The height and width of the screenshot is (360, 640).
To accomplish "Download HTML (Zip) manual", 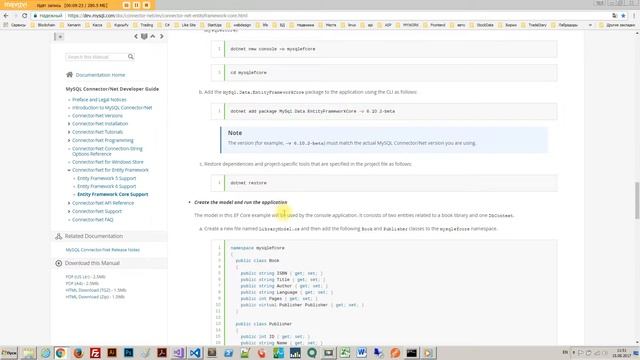I will pyautogui.click(x=95, y=297).
